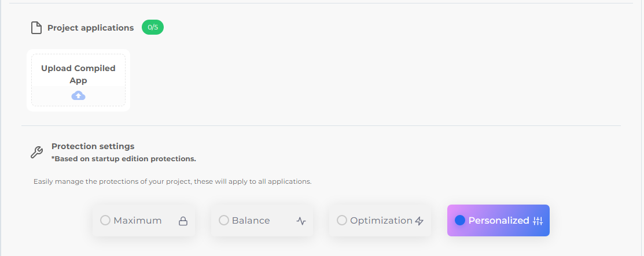This screenshot has height=256, width=644.
Task: Click the Project applications document icon
Action: click(36, 28)
